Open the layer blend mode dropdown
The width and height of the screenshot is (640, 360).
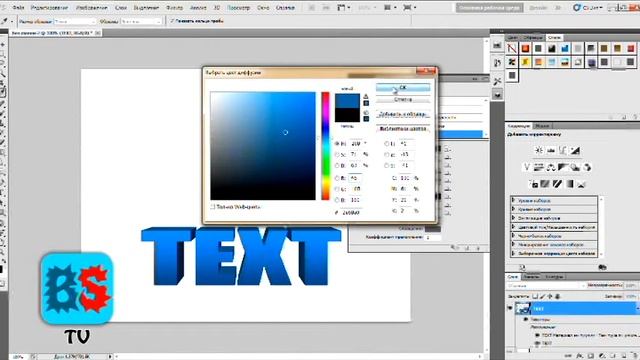[545, 286]
